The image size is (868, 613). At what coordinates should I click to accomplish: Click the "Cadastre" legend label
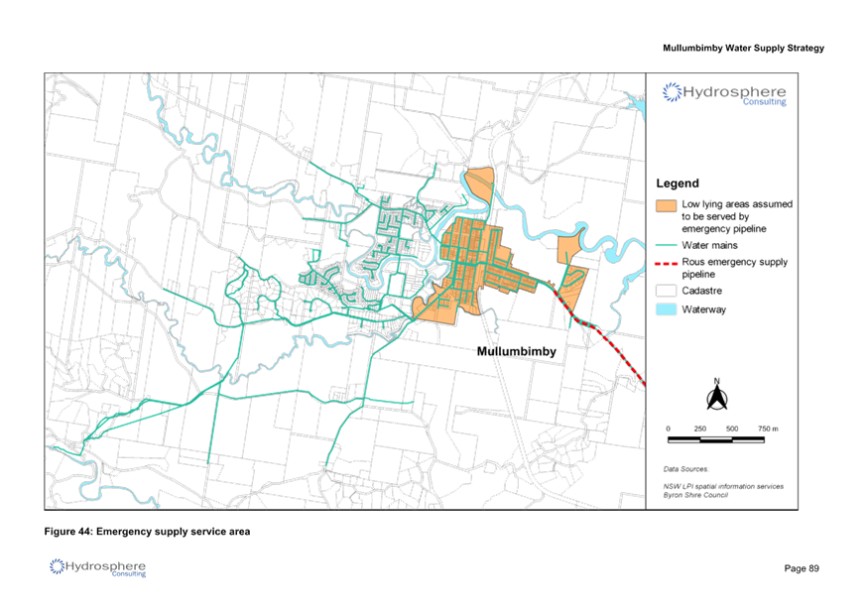pos(702,291)
